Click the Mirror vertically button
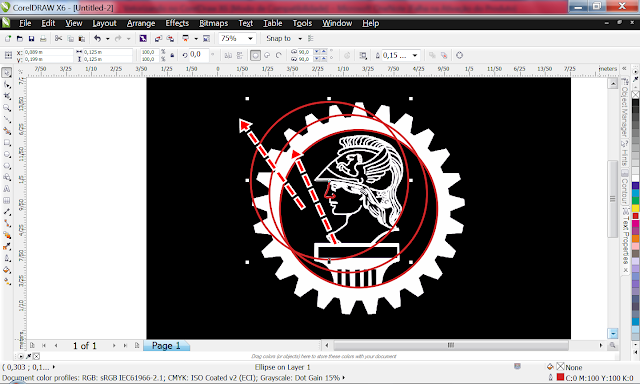Image resolution: width=640 pixels, height=384 pixels. [x=240, y=55]
